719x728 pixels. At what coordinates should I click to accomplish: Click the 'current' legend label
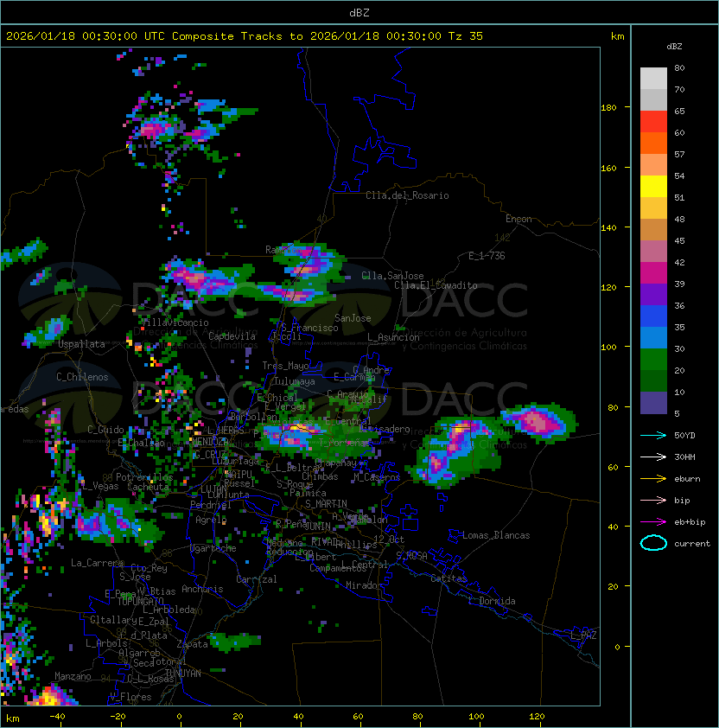point(692,544)
